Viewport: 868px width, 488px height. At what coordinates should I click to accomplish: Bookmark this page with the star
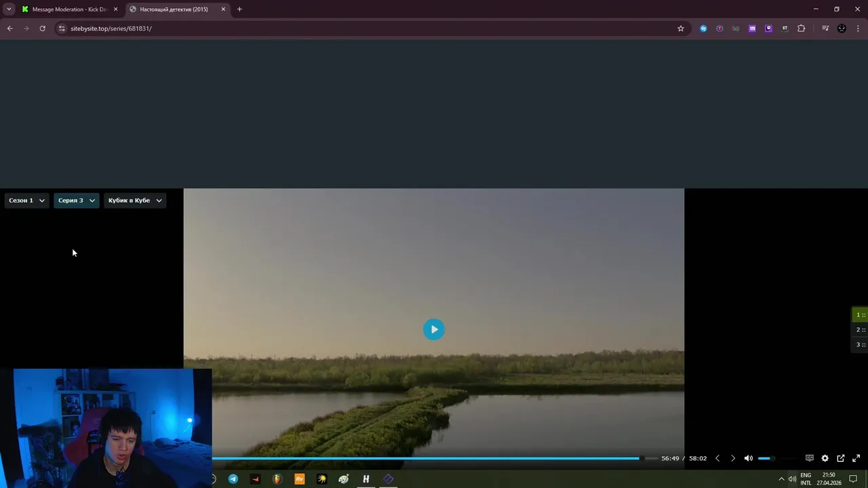click(x=681, y=28)
